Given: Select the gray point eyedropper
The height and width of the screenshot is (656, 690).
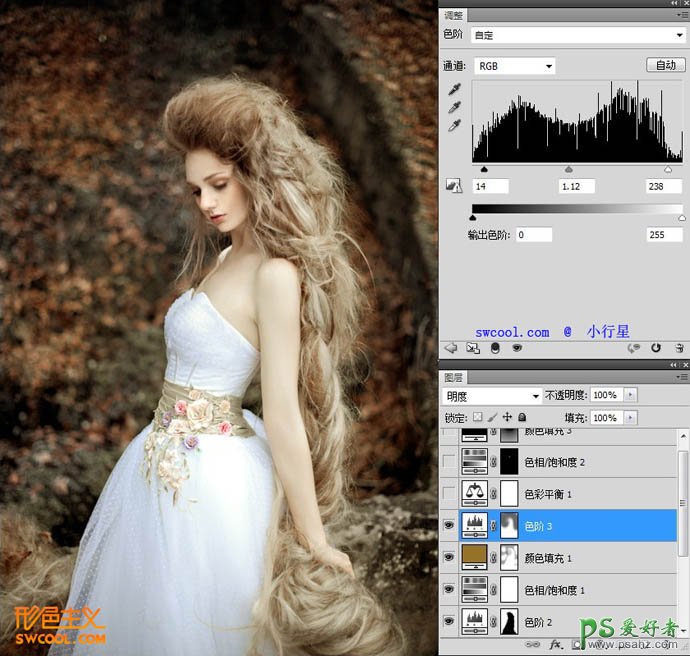Looking at the screenshot, I should (x=453, y=107).
